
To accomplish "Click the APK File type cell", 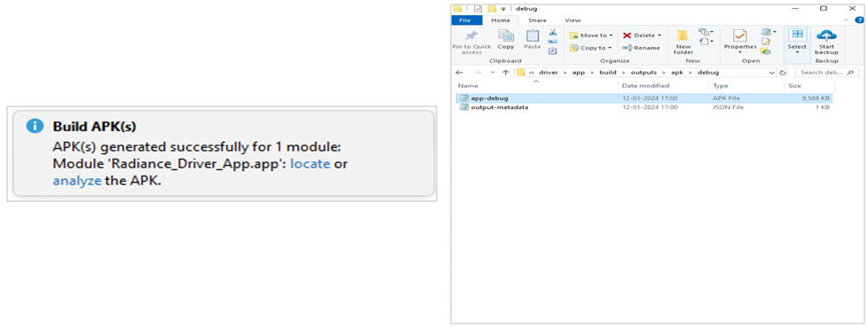I will point(726,98).
